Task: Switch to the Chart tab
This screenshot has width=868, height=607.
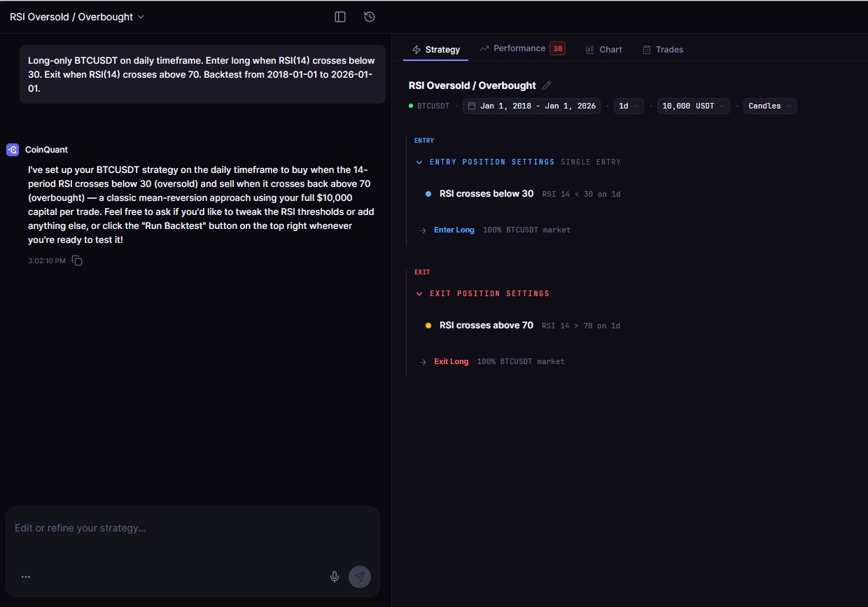Action: click(x=603, y=50)
